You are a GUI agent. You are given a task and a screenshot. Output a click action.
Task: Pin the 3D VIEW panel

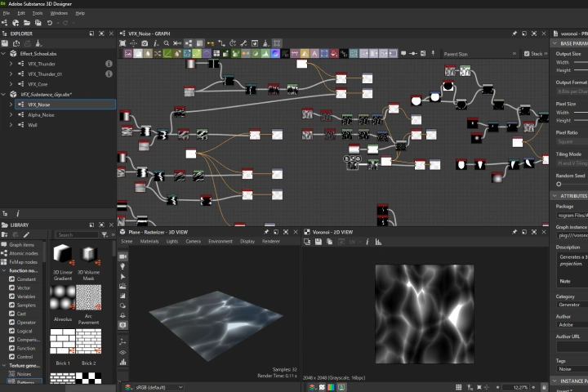tap(266, 232)
